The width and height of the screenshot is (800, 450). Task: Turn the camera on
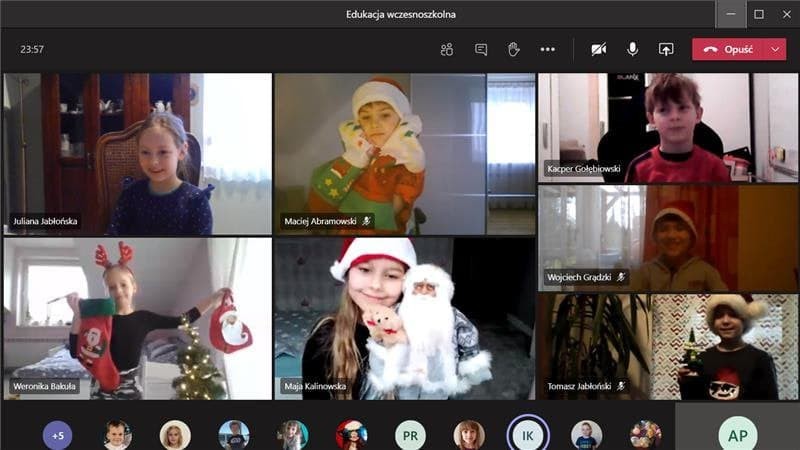[x=598, y=49]
